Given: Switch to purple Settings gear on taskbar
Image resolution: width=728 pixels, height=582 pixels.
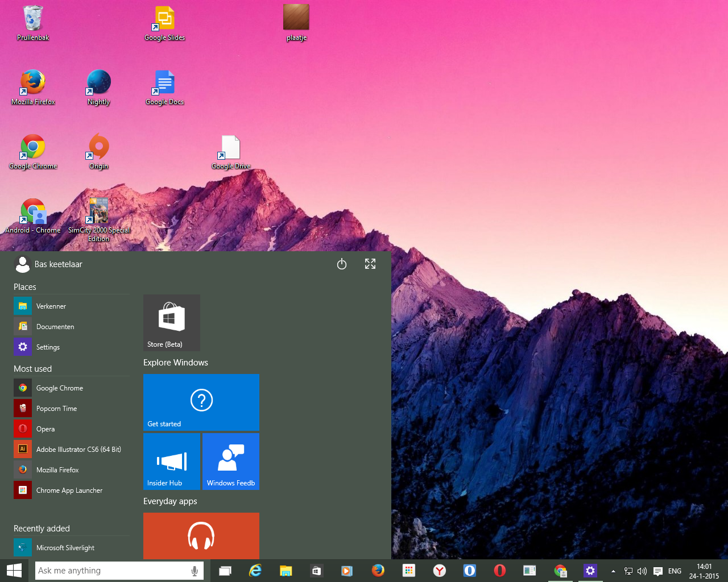Looking at the screenshot, I should pyautogui.click(x=590, y=571).
